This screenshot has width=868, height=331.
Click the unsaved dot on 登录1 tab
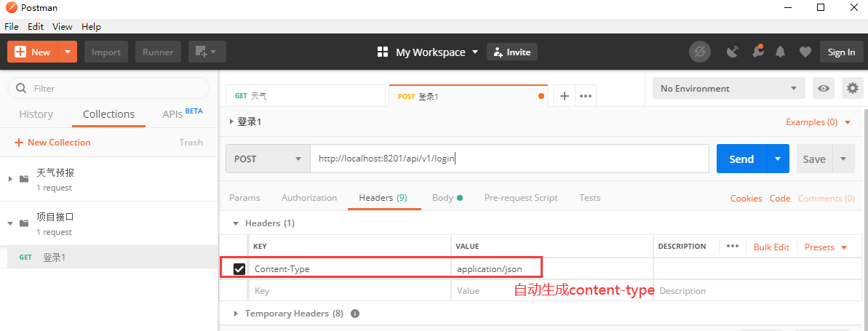[x=541, y=96]
